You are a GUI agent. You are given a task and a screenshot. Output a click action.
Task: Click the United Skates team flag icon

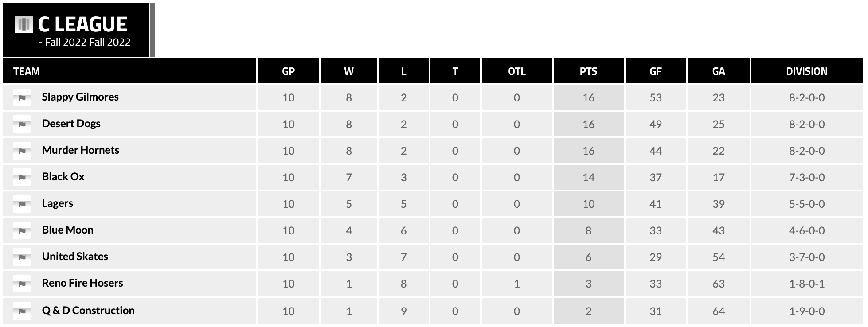click(22, 257)
